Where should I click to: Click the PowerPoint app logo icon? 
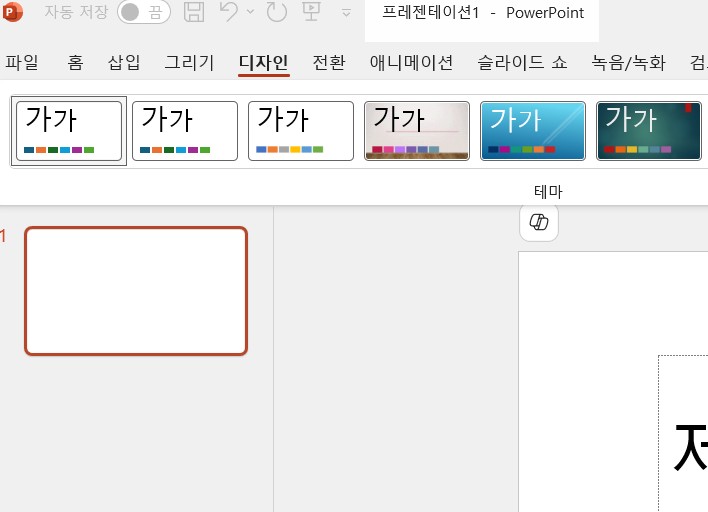tap(12, 12)
